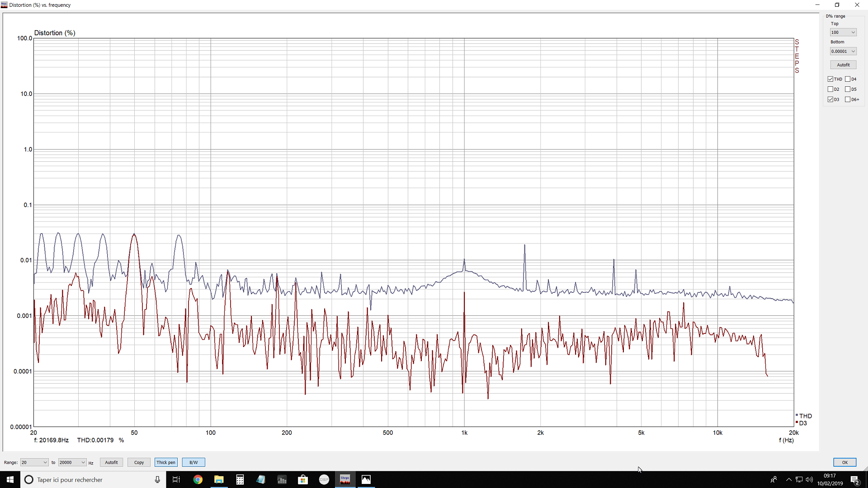Open the Top D% range dropdown
The width and height of the screenshot is (868, 488).
point(843,32)
